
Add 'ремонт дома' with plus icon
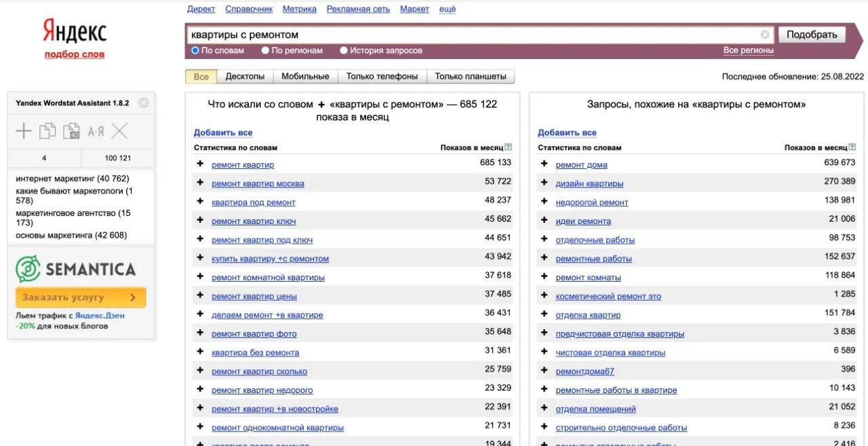coord(544,164)
